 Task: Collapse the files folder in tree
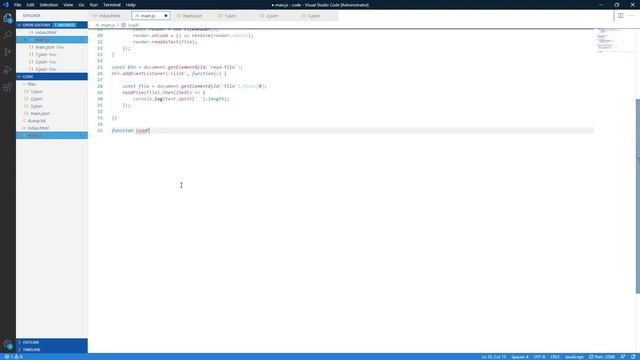pyautogui.click(x=52, y=84)
